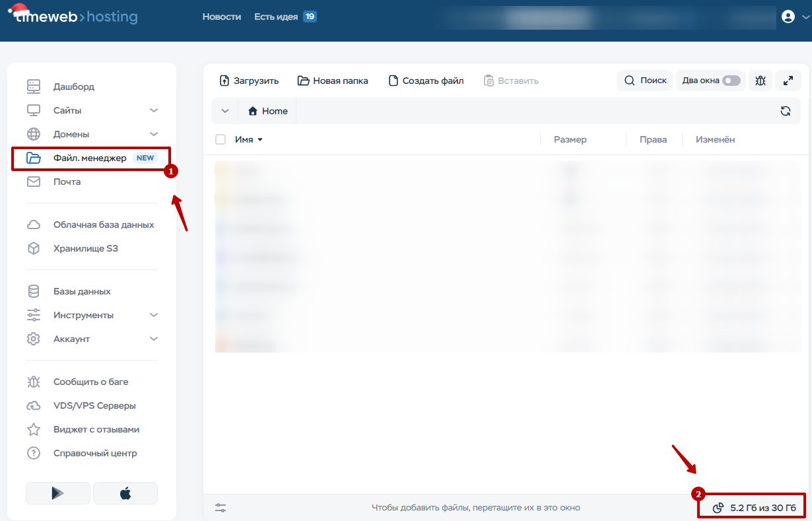
Task: Open the breadcrumb path dropdown chevron
Action: pyautogui.click(x=225, y=111)
